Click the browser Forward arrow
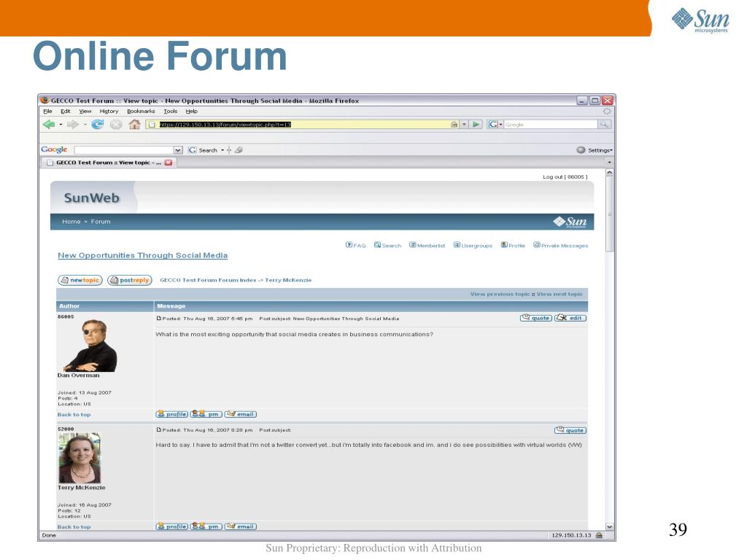This screenshot has width=747, height=560. point(72,124)
